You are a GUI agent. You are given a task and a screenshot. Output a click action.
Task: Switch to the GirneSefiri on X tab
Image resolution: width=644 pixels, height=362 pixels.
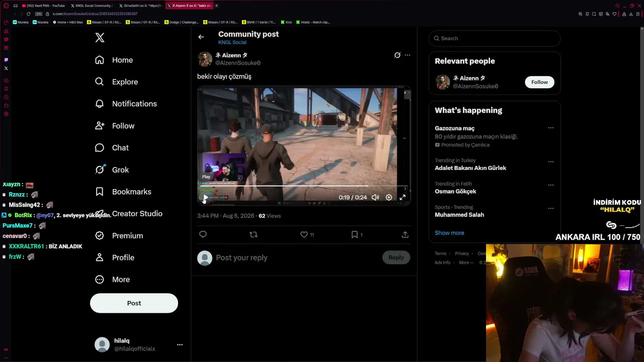(x=140, y=6)
